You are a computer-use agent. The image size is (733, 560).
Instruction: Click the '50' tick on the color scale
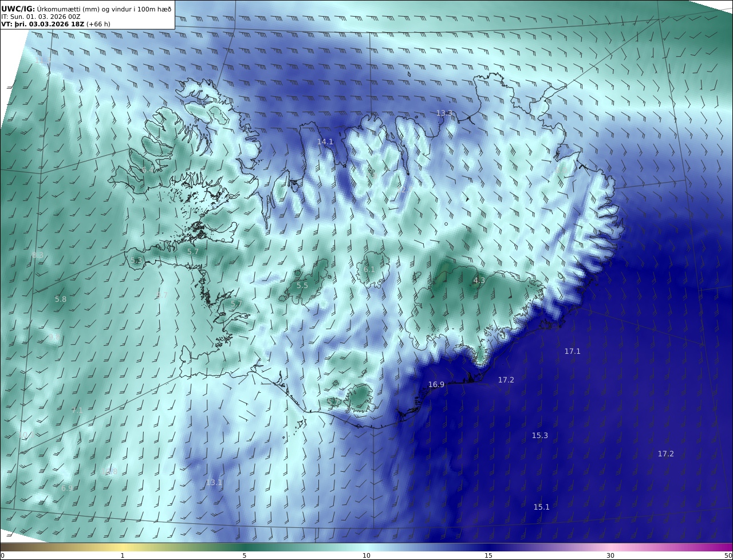728,555
